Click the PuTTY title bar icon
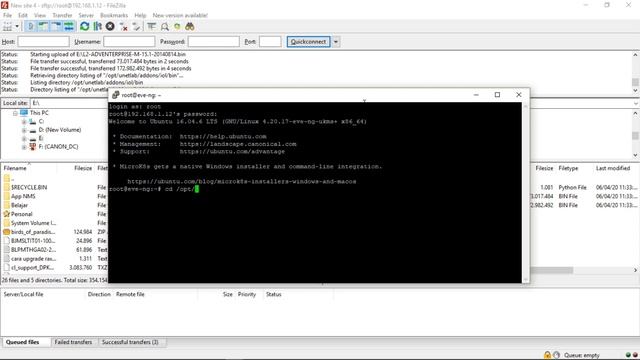Screen dimensions: 640x360 [116, 95]
